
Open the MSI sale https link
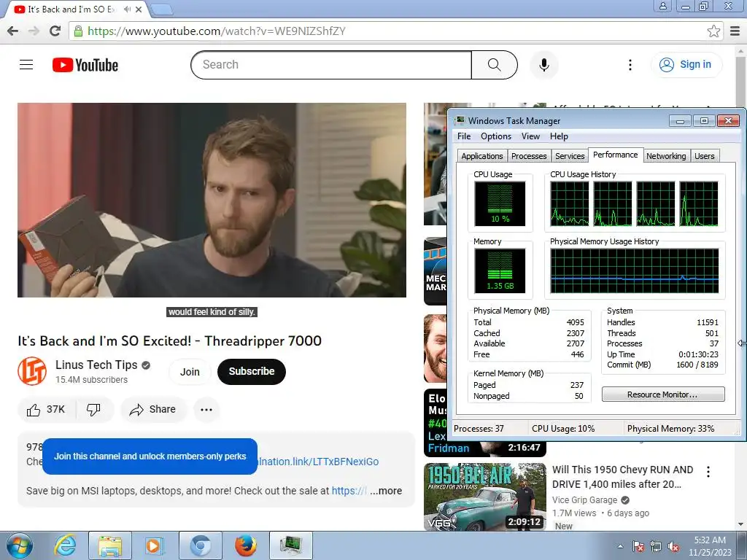click(x=349, y=491)
